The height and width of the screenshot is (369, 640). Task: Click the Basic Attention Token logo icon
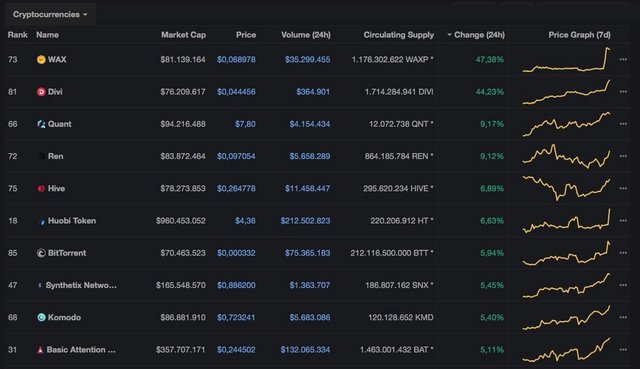click(x=40, y=350)
